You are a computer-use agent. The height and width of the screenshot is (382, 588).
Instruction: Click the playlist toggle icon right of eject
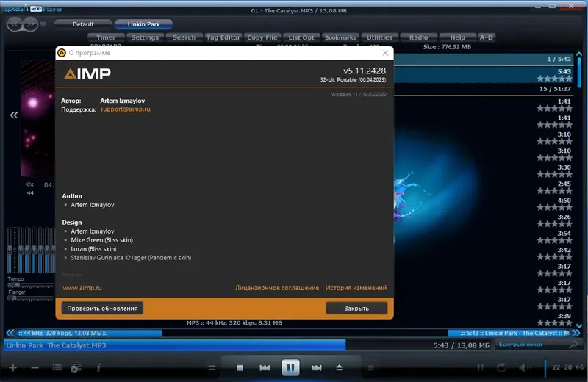[x=371, y=368]
